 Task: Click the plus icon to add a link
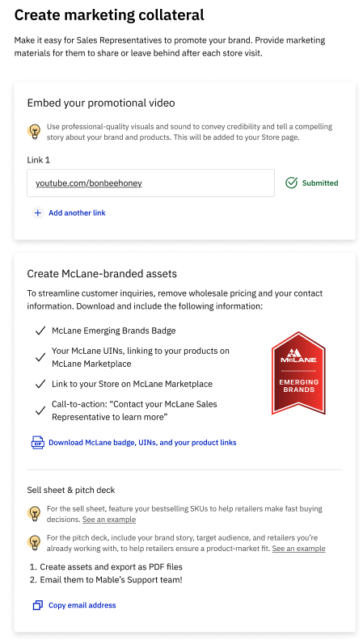click(x=38, y=213)
